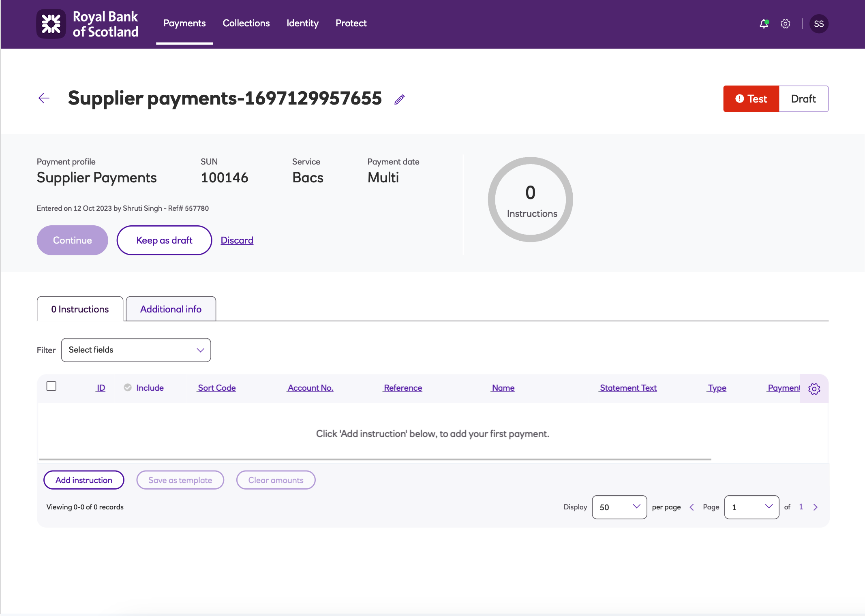The image size is (865, 616).
Task: Sort by the Name column
Action: (503, 388)
